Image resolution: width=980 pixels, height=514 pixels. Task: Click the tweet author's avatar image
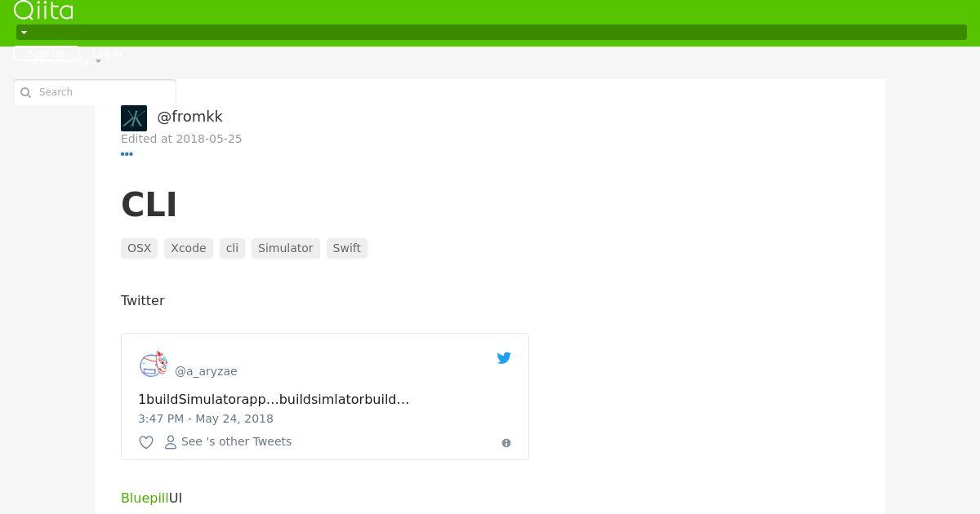153,364
